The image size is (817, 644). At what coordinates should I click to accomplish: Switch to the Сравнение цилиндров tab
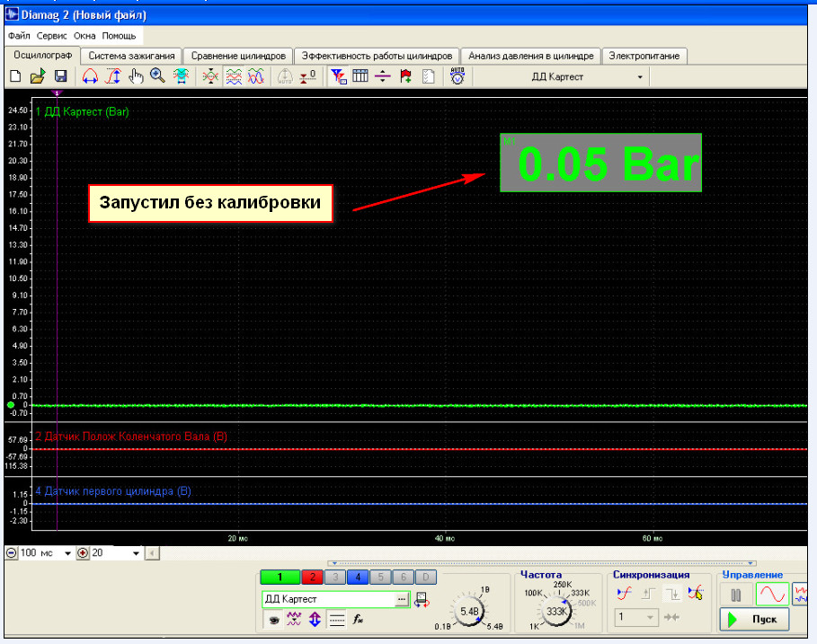(238, 56)
